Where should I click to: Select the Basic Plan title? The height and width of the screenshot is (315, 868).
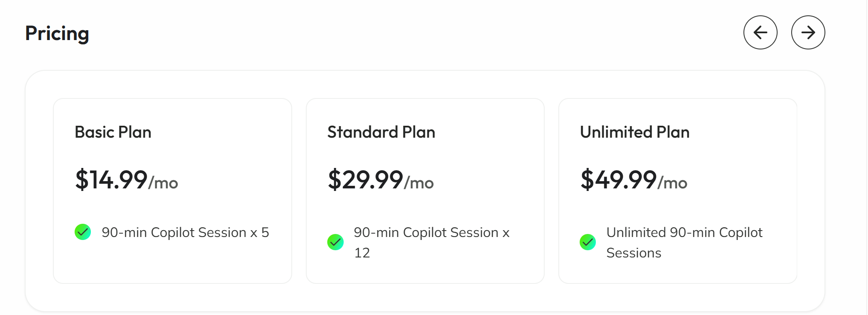[x=113, y=132]
